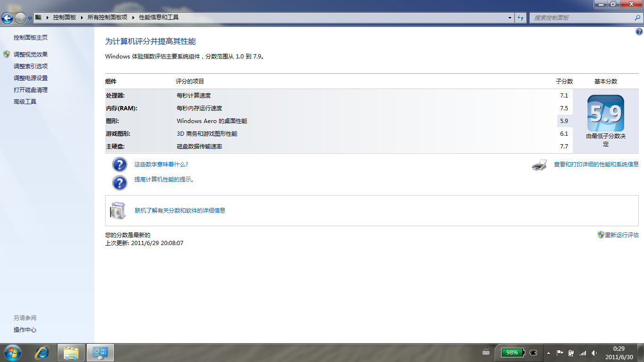
Task: Click the printer icon
Action: pyautogui.click(x=539, y=165)
